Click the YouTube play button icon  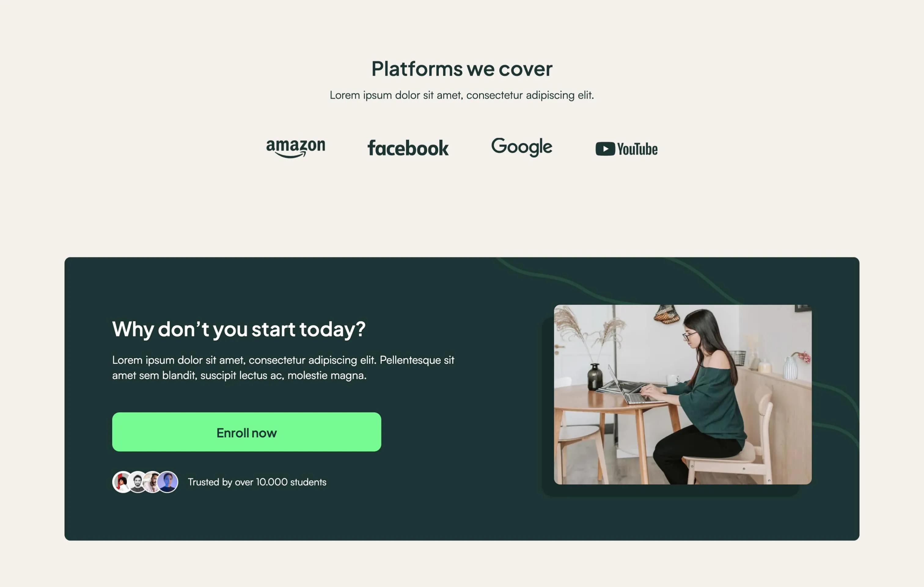coord(605,149)
